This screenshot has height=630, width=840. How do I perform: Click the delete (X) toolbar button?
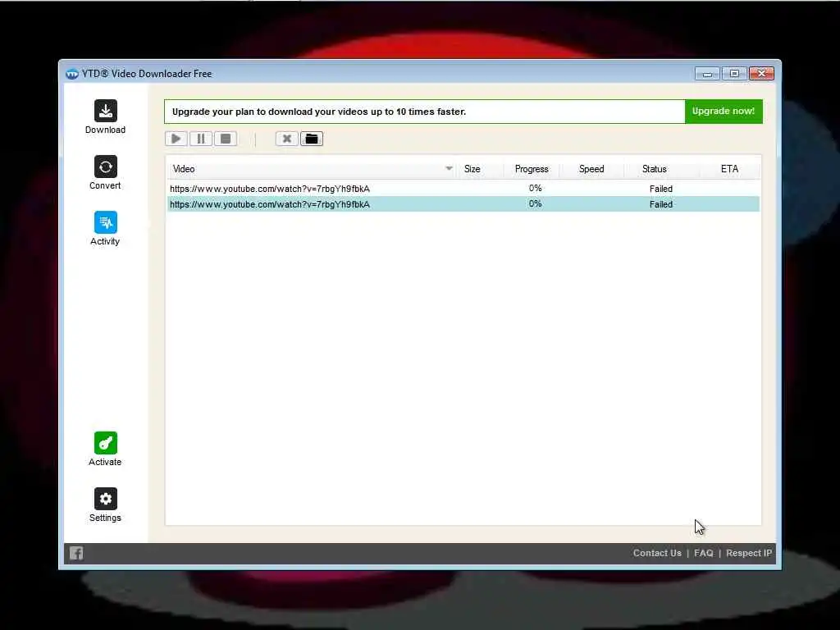[286, 139]
